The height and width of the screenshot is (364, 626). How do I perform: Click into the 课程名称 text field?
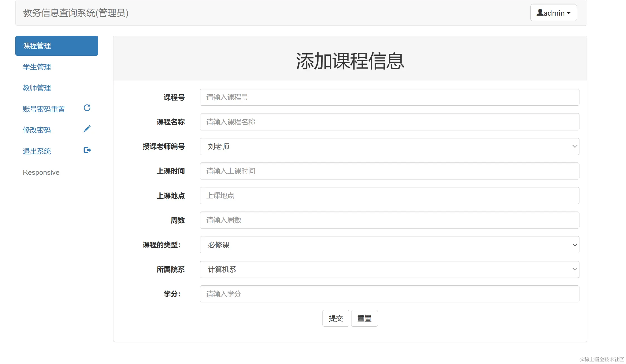pos(389,122)
